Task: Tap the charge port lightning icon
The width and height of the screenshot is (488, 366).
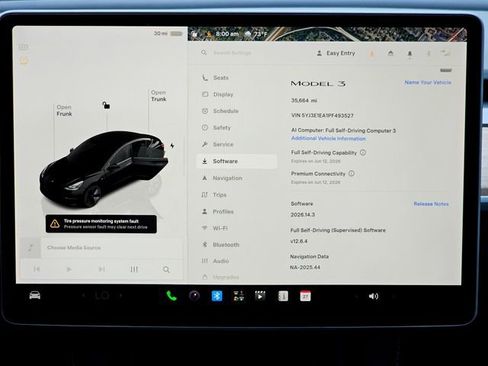Action: [172, 146]
